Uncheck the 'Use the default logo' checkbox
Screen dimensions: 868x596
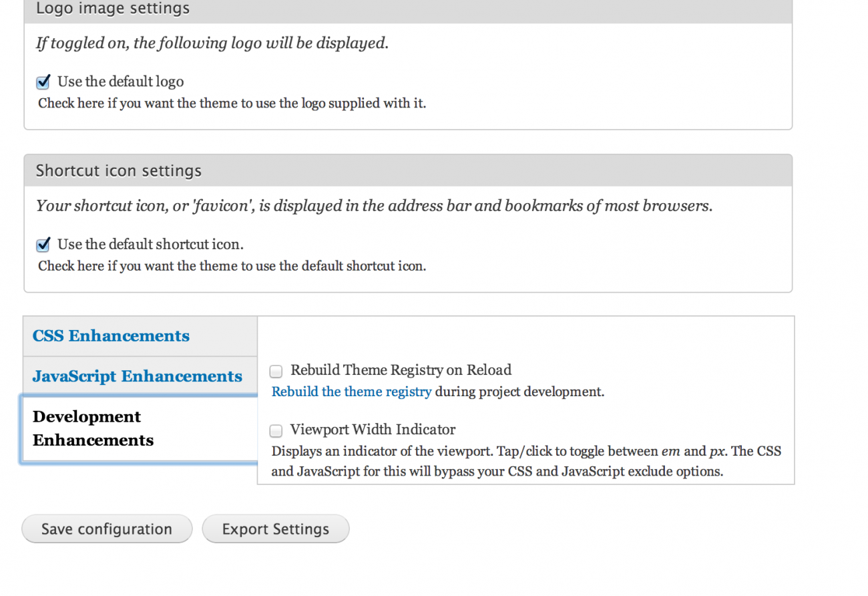[43, 82]
